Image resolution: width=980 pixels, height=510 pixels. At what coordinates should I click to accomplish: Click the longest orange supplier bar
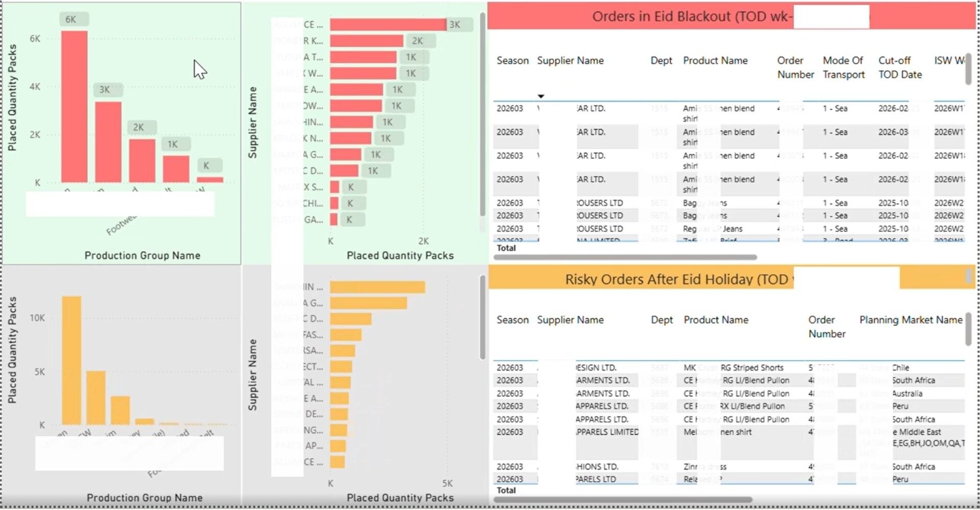point(377,287)
